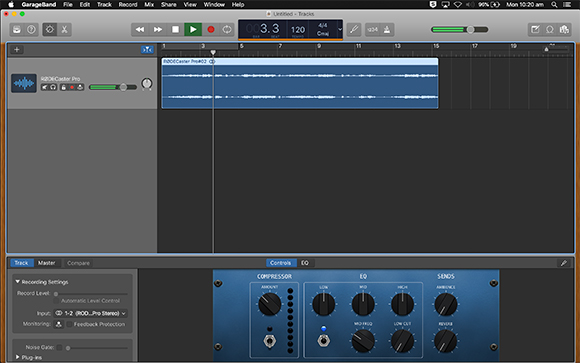Solo the RØDECaster Pro track headphones
Viewport: 580px width, 363px height.
click(x=53, y=87)
